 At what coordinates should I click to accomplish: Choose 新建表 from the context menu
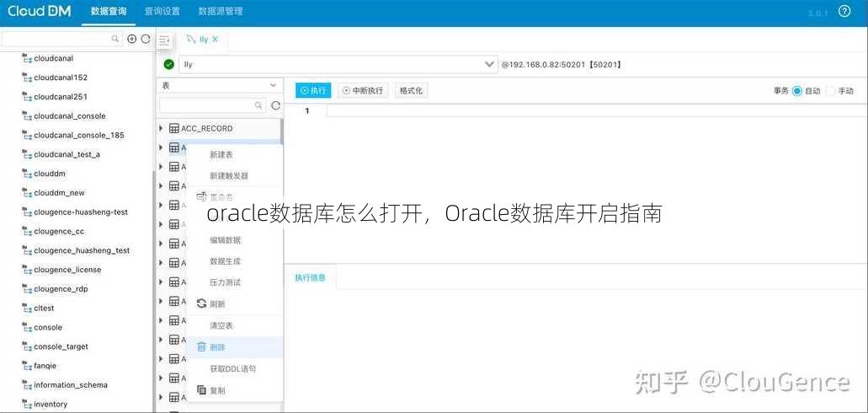(x=221, y=155)
